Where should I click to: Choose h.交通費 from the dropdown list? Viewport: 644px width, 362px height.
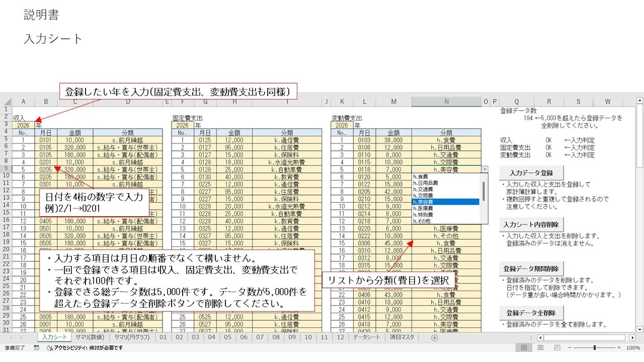pos(445,189)
